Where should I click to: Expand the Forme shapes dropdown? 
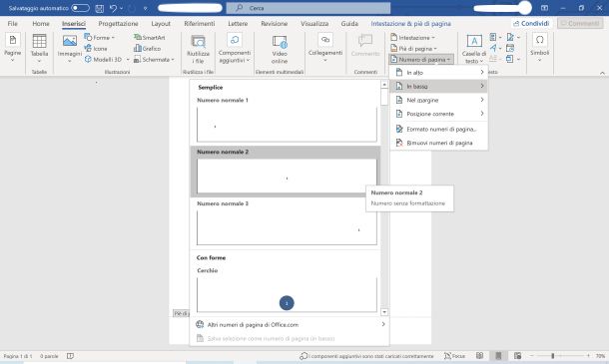(x=100, y=37)
